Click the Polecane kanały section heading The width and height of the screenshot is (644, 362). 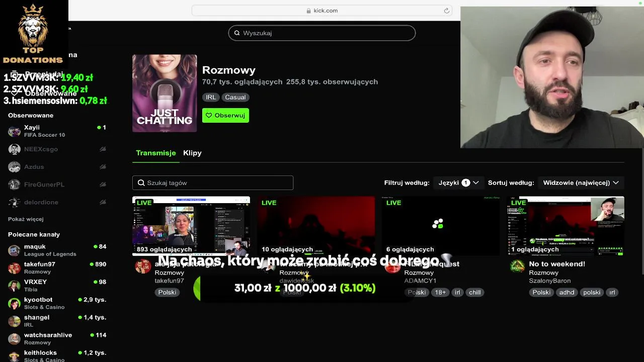pos(34,235)
